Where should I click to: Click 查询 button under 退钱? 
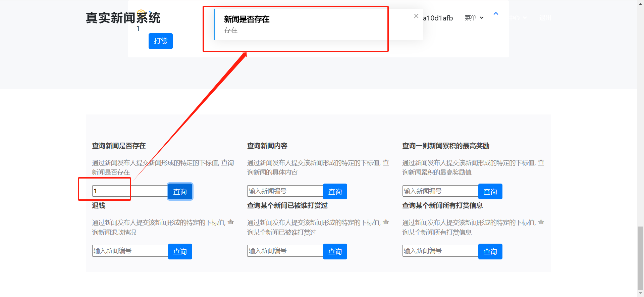click(x=180, y=251)
